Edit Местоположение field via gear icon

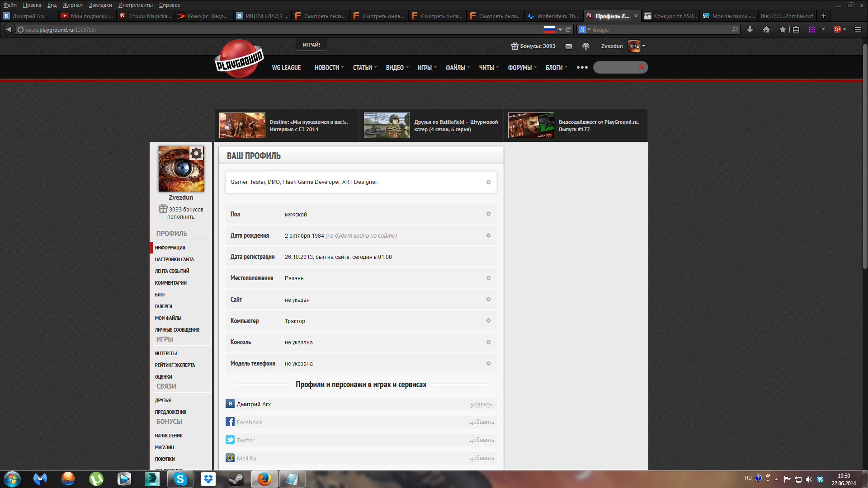pyautogui.click(x=488, y=278)
